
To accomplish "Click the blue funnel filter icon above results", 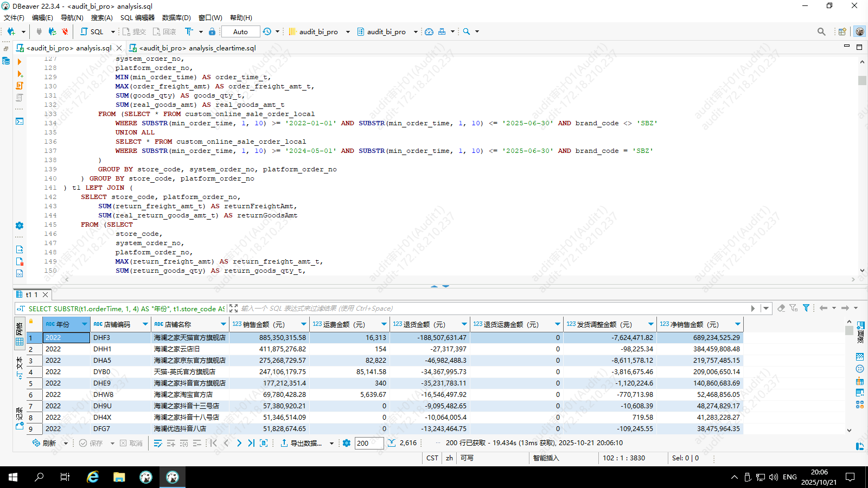I will coord(806,308).
